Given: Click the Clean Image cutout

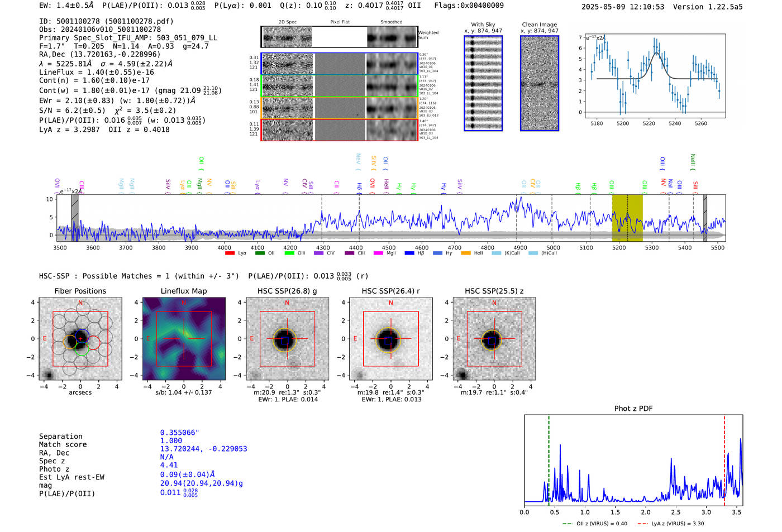Looking at the screenshot, I should click(539, 83).
